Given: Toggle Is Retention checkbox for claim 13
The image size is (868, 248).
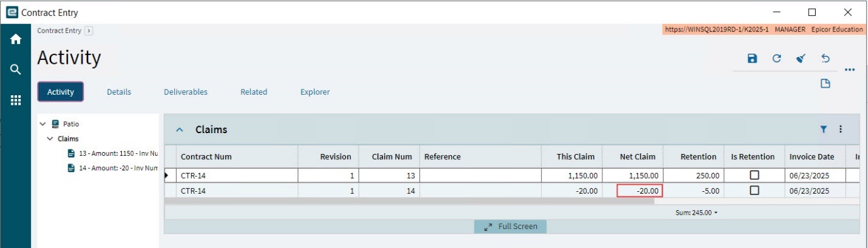Looking at the screenshot, I should tap(754, 175).
